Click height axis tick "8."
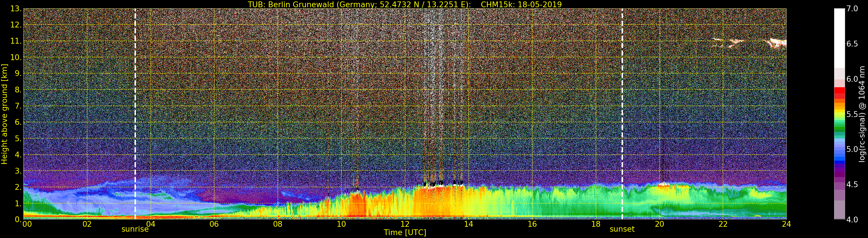 [18, 90]
